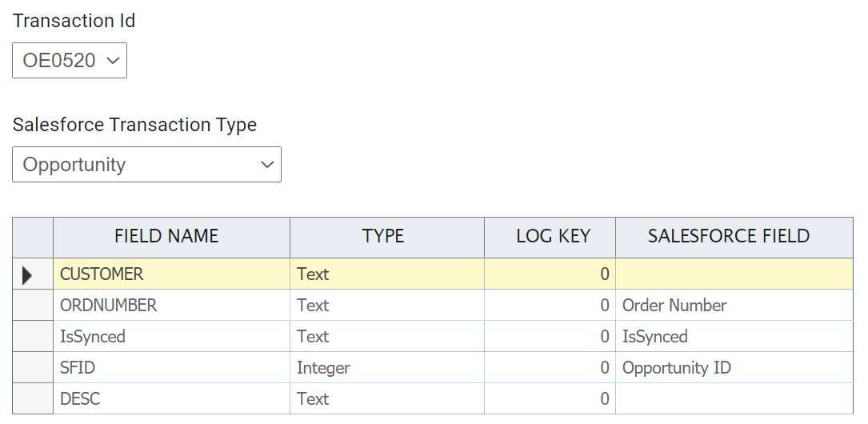This screenshot has height=424, width=868.
Task: Click empty Salesforce field cell for DESC
Action: pos(734,398)
